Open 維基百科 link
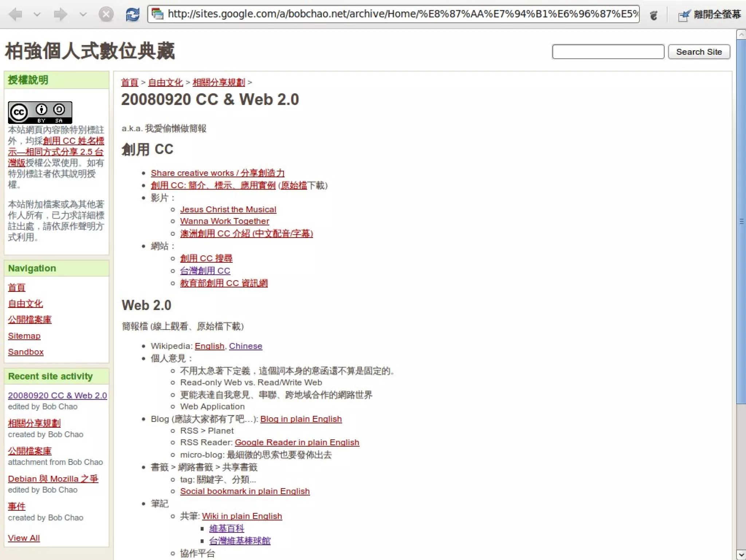 click(x=227, y=528)
